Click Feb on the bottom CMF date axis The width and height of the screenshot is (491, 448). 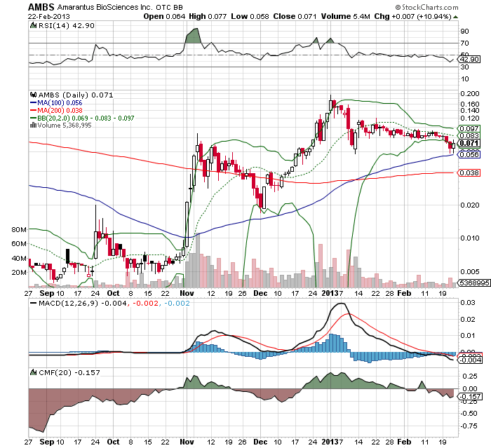[404, 442]
